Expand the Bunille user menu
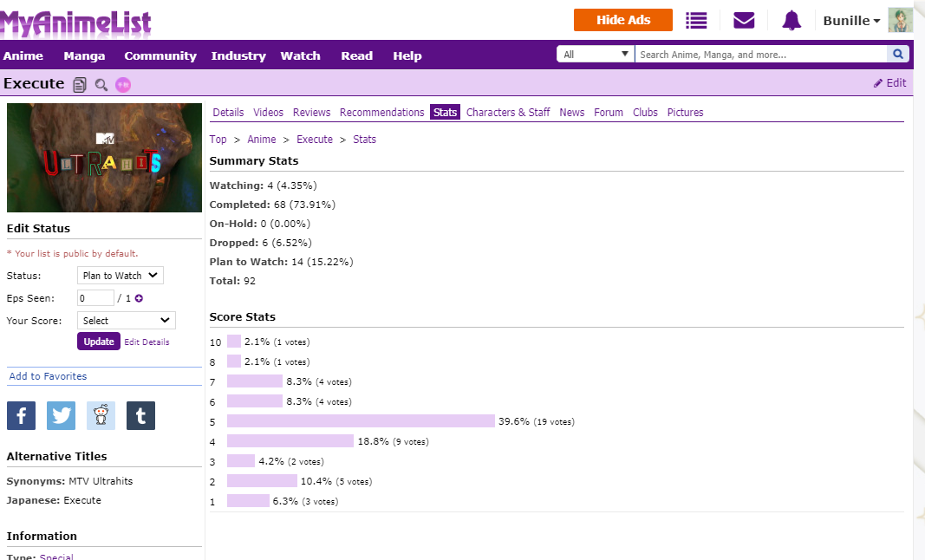 tap(851, 21)
